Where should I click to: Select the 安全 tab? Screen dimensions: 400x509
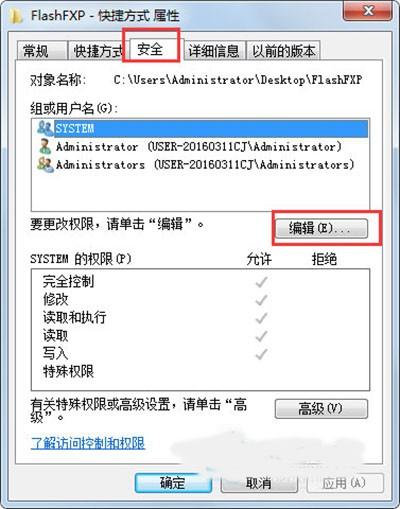[x=150, y=49]
